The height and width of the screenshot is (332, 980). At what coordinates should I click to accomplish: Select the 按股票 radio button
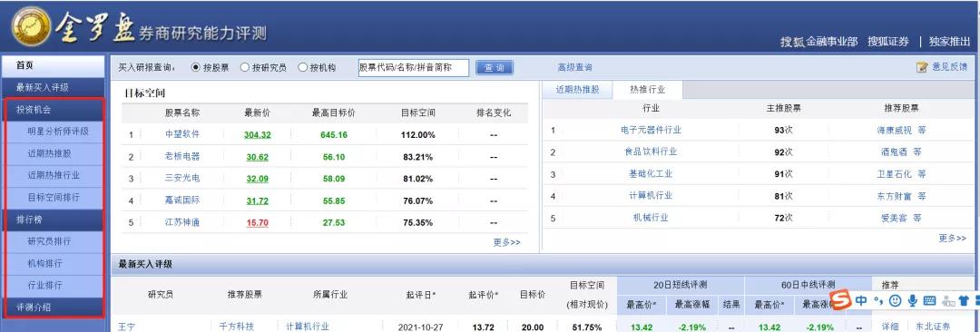(x=196, y=67)
